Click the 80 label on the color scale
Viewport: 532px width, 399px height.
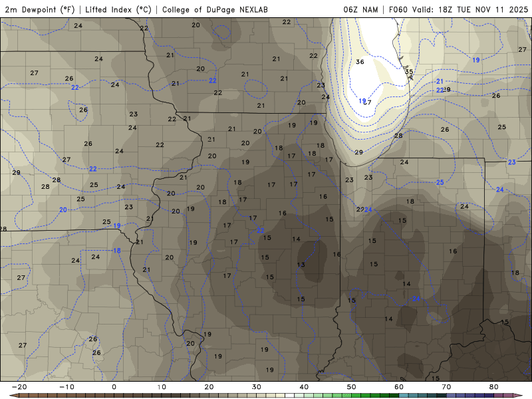click(494, 387)
